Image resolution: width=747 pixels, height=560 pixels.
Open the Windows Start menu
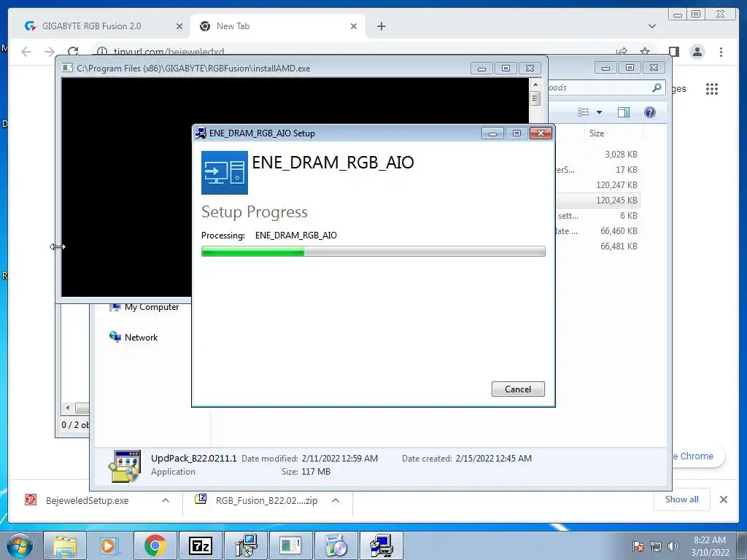(x=20, y=545)
